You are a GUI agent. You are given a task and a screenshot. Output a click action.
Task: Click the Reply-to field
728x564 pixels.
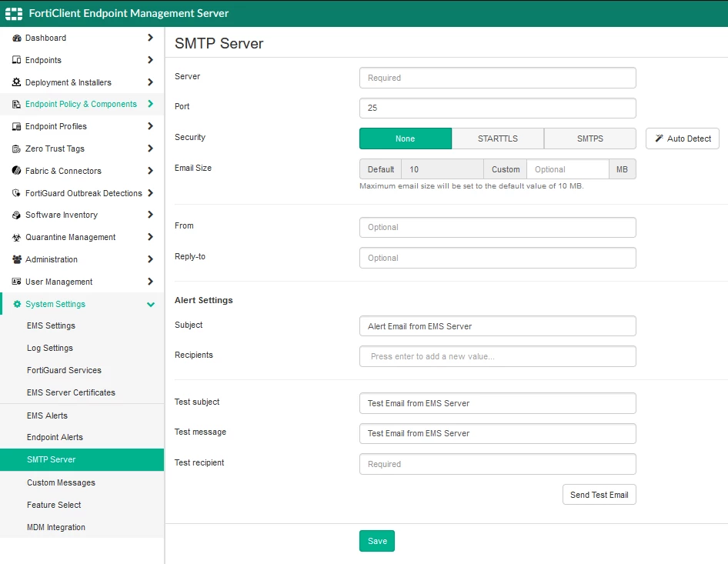[498, 258]
